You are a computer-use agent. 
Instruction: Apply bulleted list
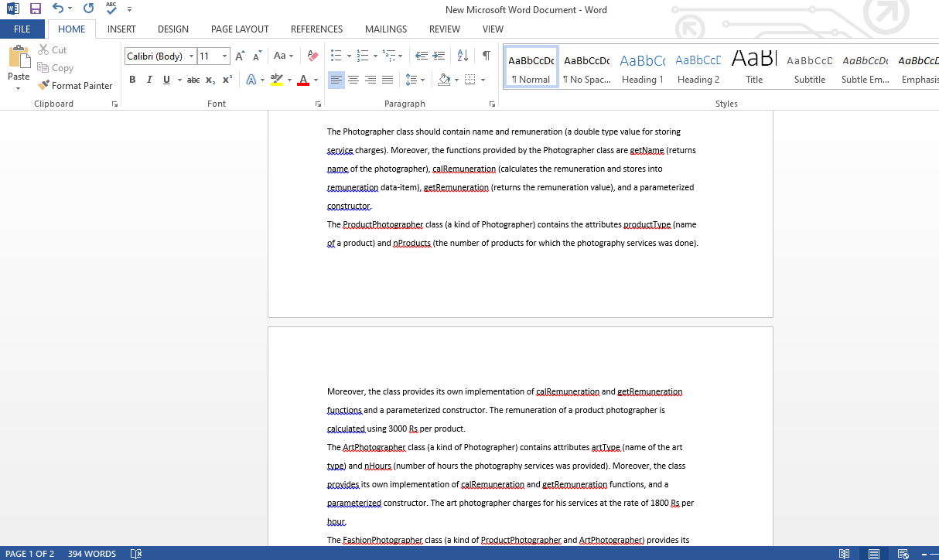point(336,56)
